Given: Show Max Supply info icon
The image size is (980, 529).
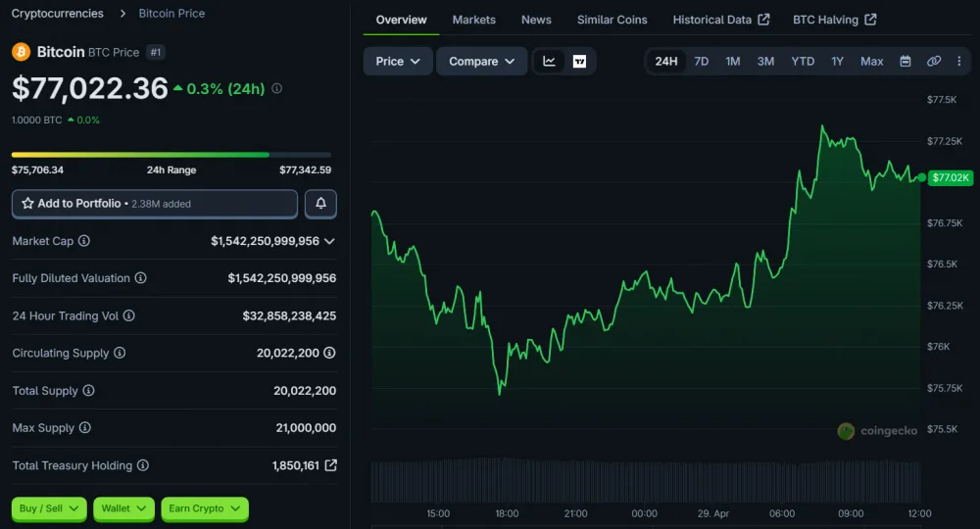Looking at the screenshot, I should tap(85, 428).
